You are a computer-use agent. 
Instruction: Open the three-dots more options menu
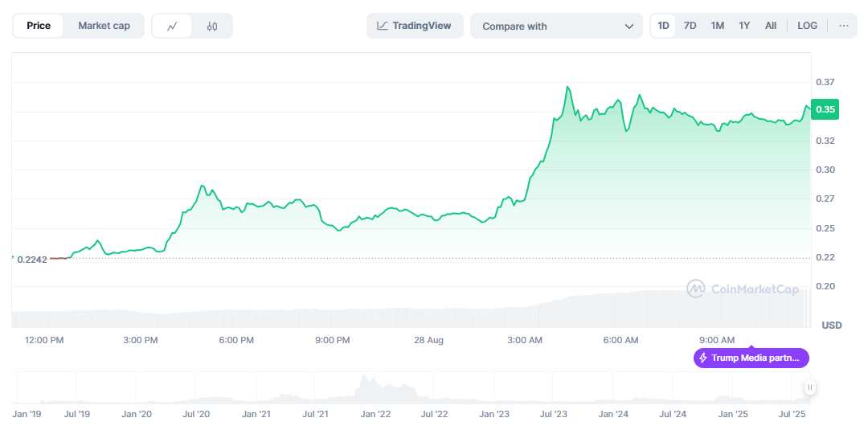point(844,26)
